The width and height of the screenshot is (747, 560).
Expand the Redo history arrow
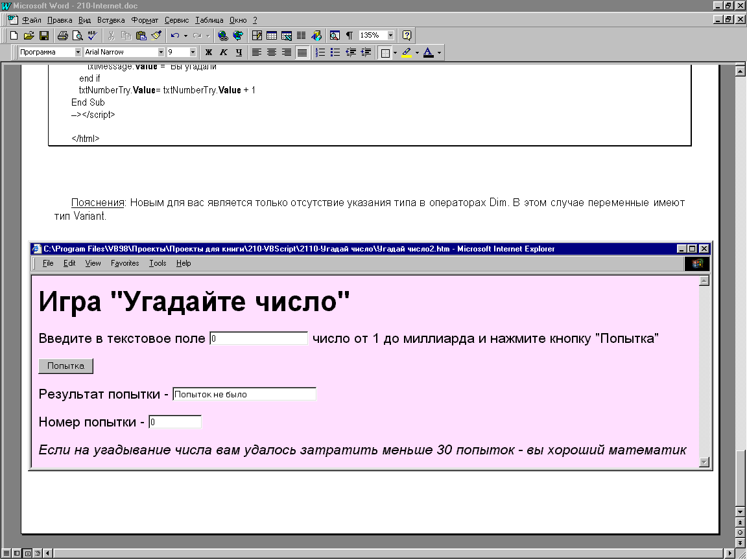[207, 35]
